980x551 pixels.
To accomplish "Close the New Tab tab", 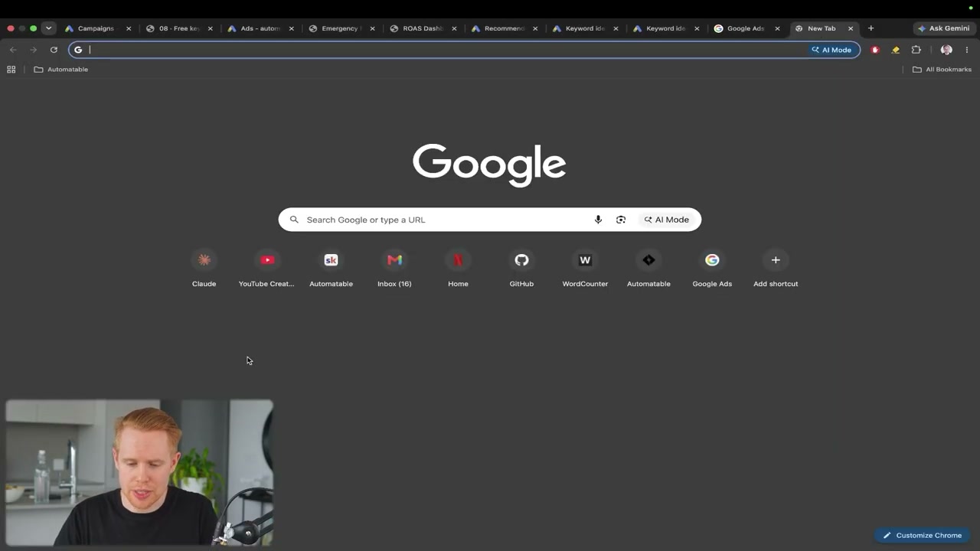I will [x=851, y=28].
